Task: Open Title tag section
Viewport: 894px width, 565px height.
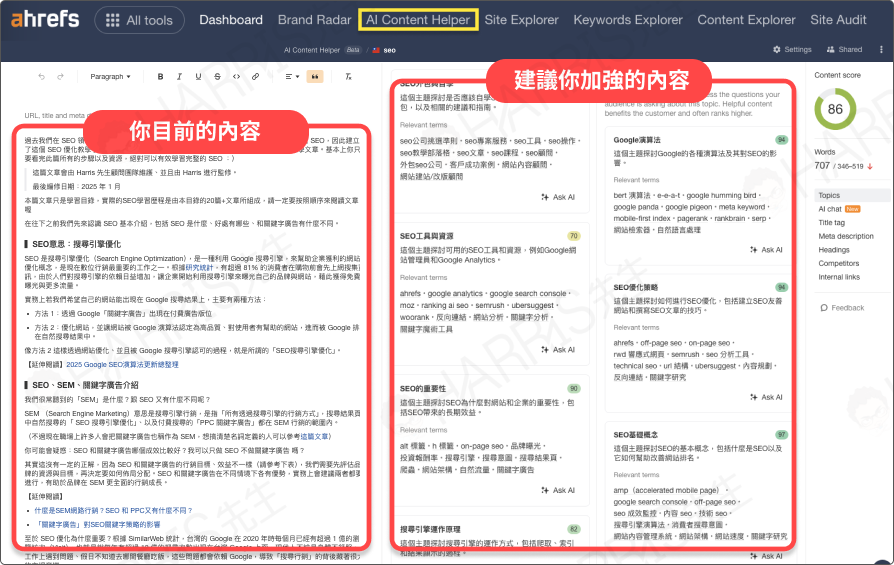Action: pos(831,223)
